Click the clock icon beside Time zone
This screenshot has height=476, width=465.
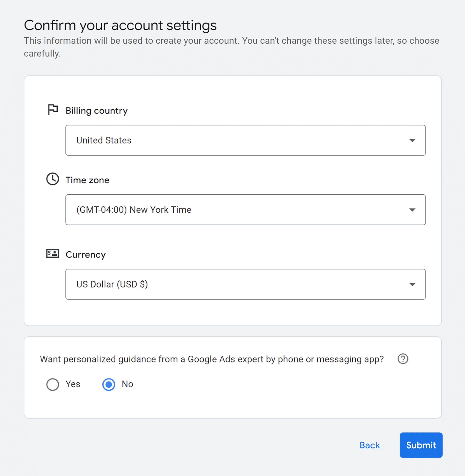coord(53,179)
